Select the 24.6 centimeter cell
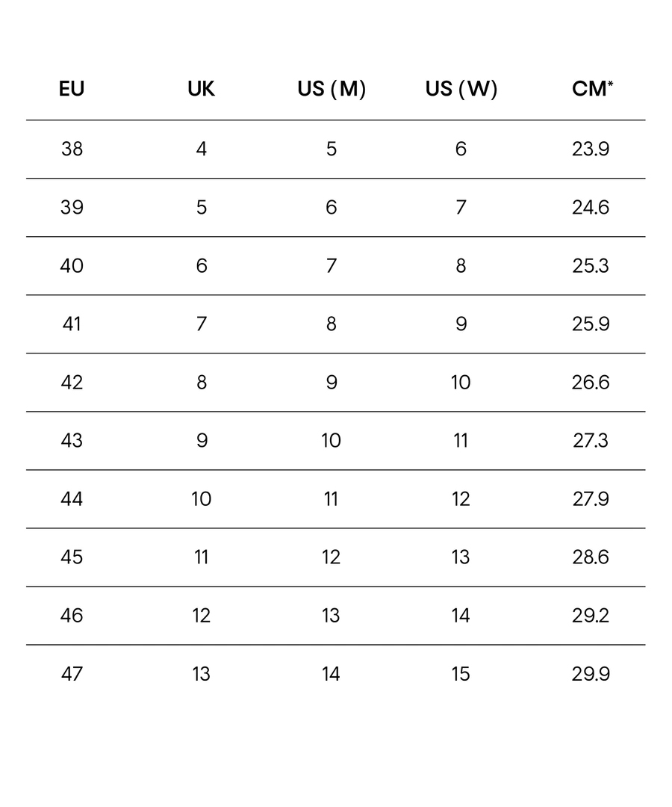The width and height of the screenshot is (672, 807). coord(591,207)
